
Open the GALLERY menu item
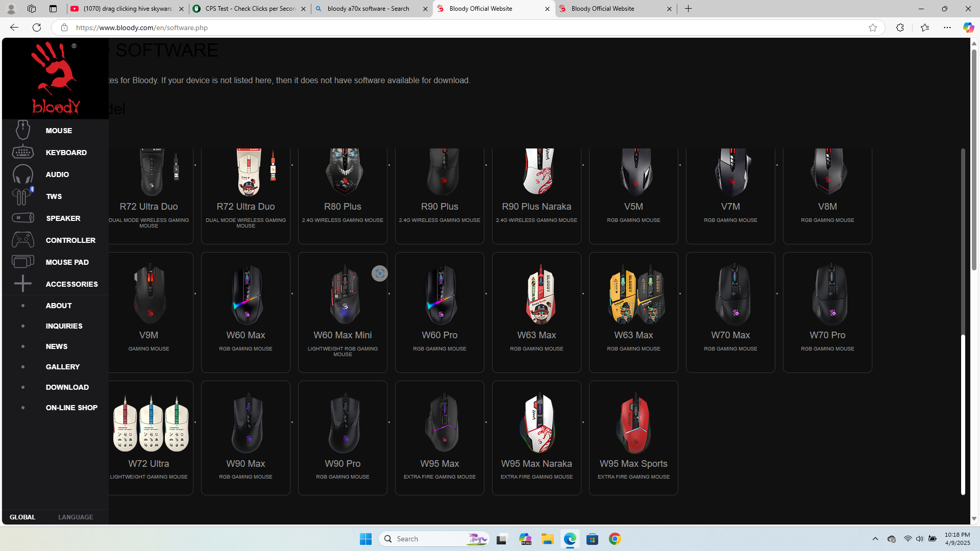point(63,367)
